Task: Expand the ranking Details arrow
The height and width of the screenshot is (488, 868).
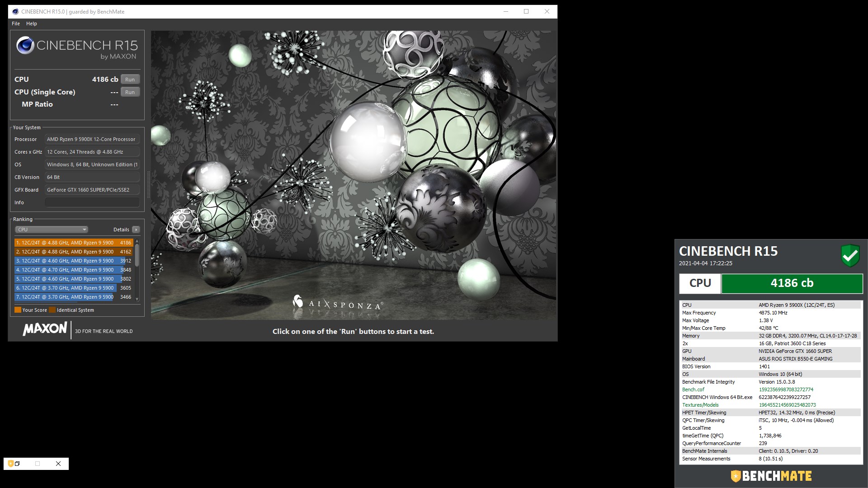Action: click(x=136, y=230)
